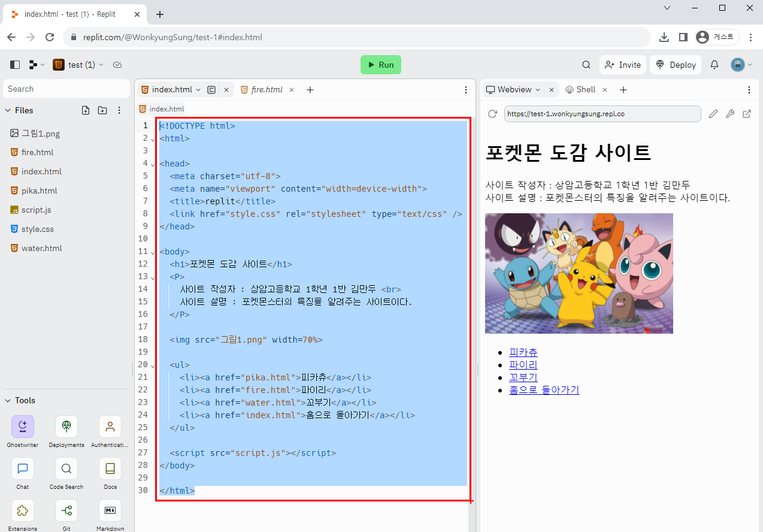Open preview in new browser tab icon

click(747, 114)
